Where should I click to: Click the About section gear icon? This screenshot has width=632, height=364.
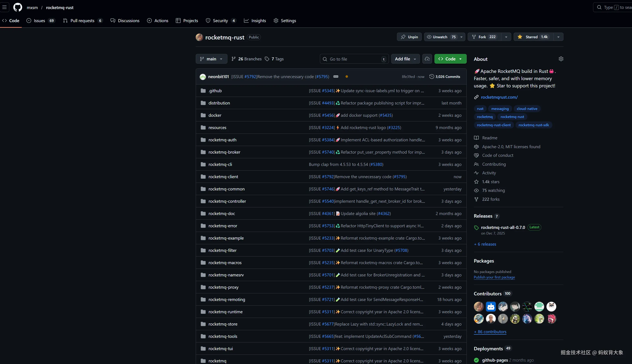point(561,59)
